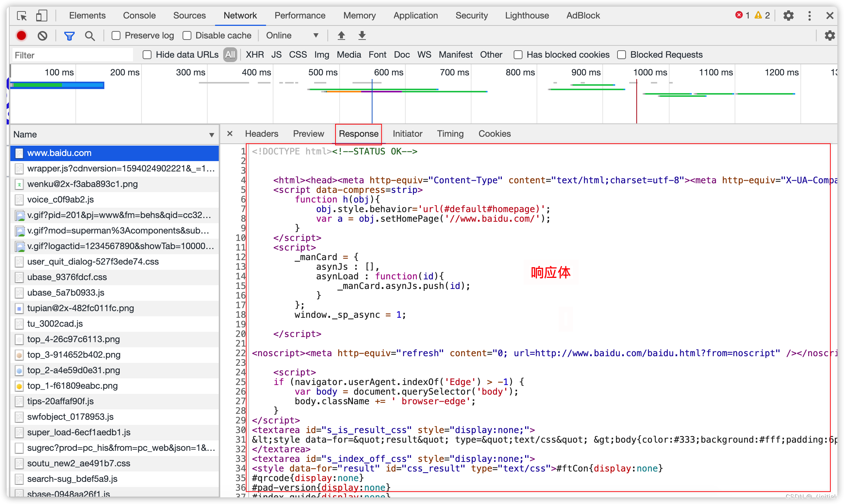The image size is (844, 504).
Task: Select request search-sug_bdef5a9.js
Action: pyautogui.click(x=115, y=479)
